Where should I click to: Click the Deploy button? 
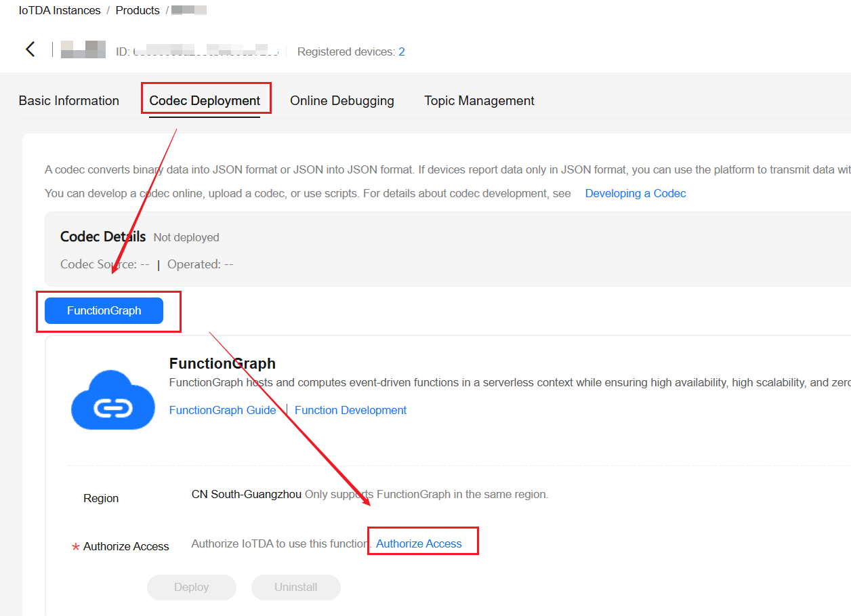tap(192, 587)
